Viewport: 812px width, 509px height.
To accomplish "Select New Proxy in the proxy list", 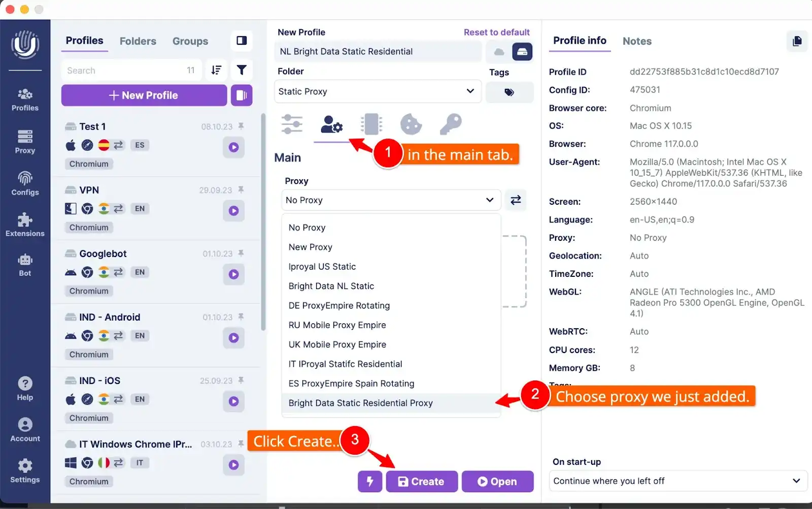I will 391,247.
